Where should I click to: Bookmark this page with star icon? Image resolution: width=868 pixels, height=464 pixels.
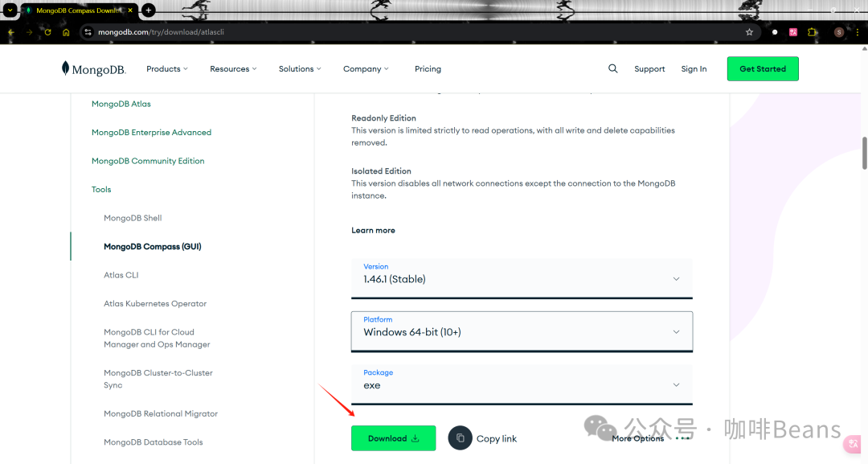pos(749,32)
